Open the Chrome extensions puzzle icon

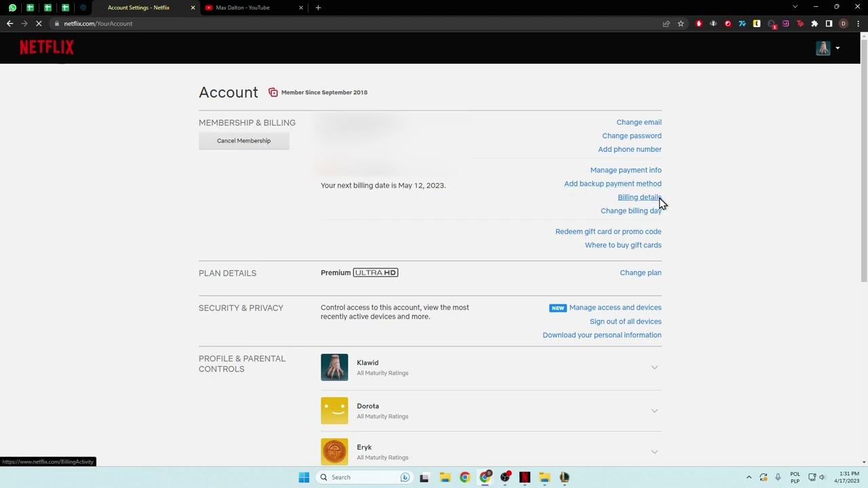click(814, 23)
